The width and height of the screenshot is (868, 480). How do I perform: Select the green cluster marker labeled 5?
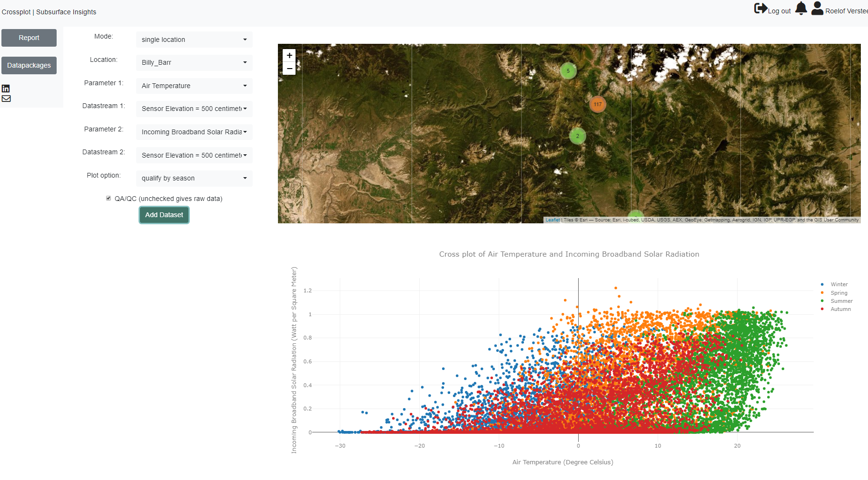tap(568, 70)
